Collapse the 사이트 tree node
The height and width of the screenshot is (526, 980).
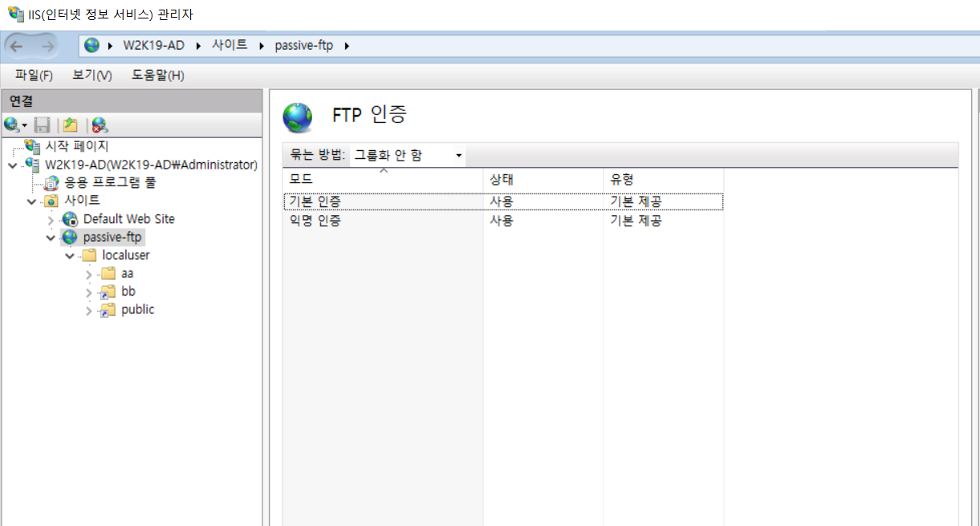tap(31, 202)
